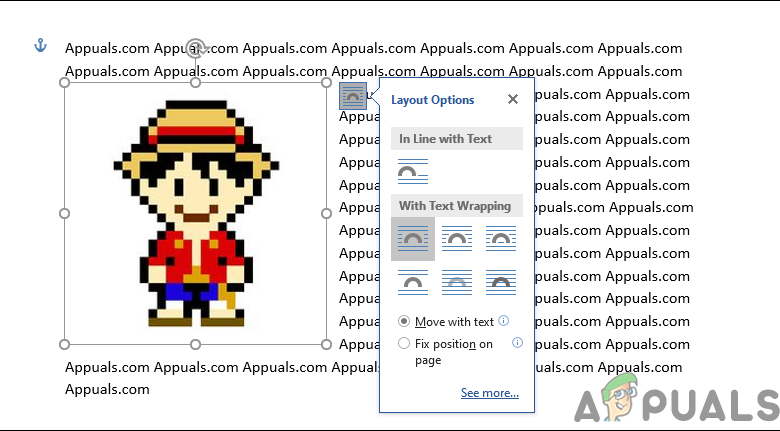Screen dimensions: 780x431
Task: Close the Layout Options popup
Action: pos(513,99)
